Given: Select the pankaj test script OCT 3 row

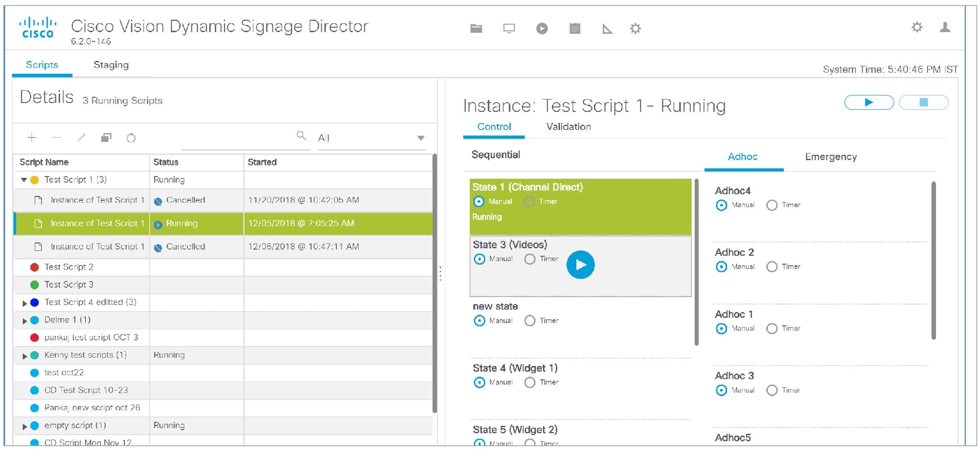Looking at the screenshot, I should click(x=223, y=337).
